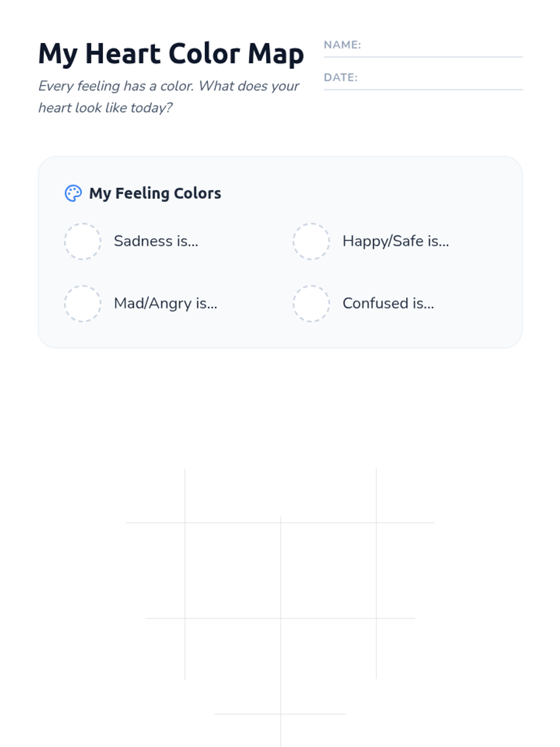Click the paint palette icon

(x=73, y=193)
